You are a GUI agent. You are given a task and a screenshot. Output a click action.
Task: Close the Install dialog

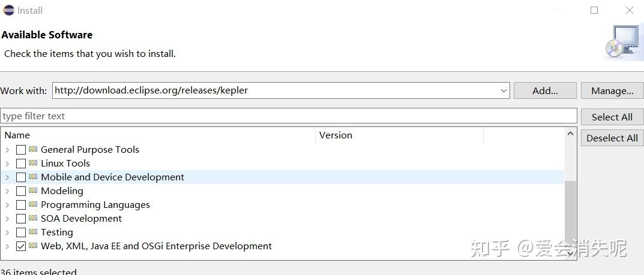629,10
